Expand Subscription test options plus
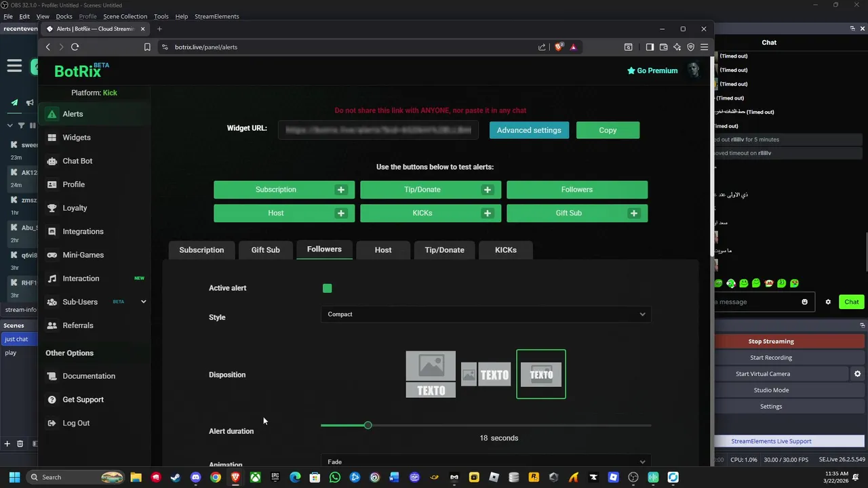868x488 pixels. click(341, 190)
